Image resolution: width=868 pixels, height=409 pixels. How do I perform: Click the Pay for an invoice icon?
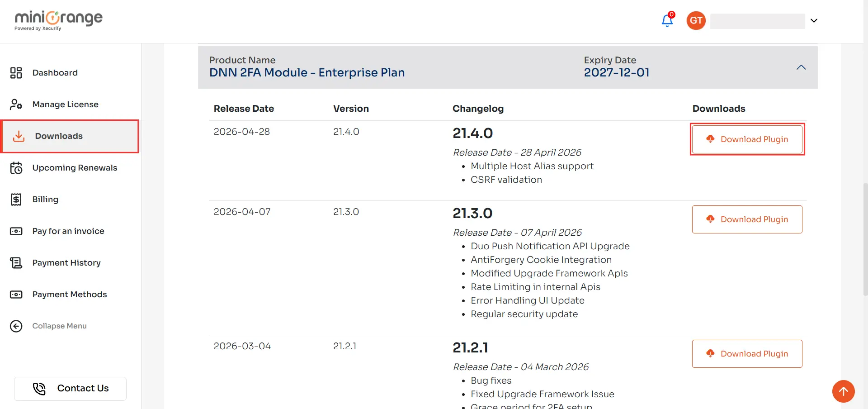pos(16,231)
